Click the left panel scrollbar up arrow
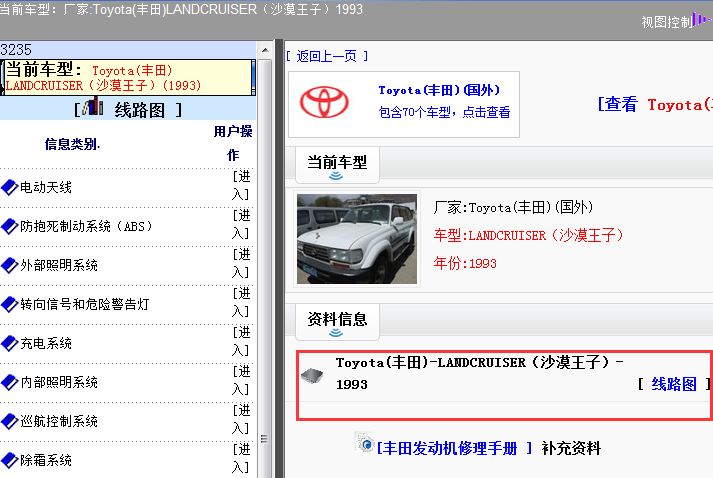 point(265,50)
